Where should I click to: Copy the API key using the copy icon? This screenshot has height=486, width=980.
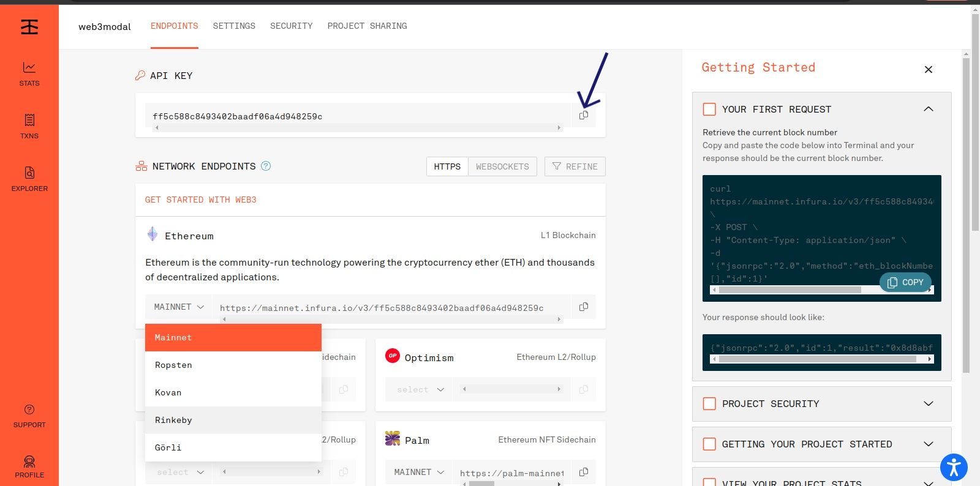tap(584, 115)
